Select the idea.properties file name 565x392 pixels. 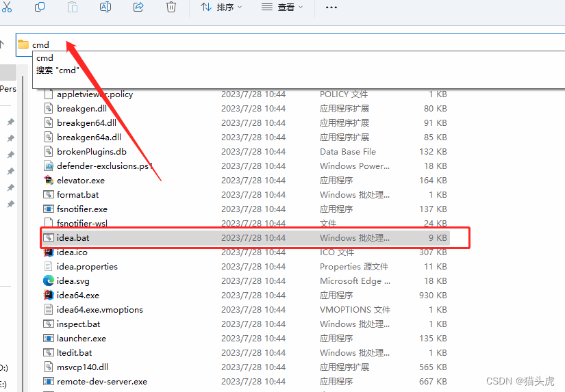point(87,267)
